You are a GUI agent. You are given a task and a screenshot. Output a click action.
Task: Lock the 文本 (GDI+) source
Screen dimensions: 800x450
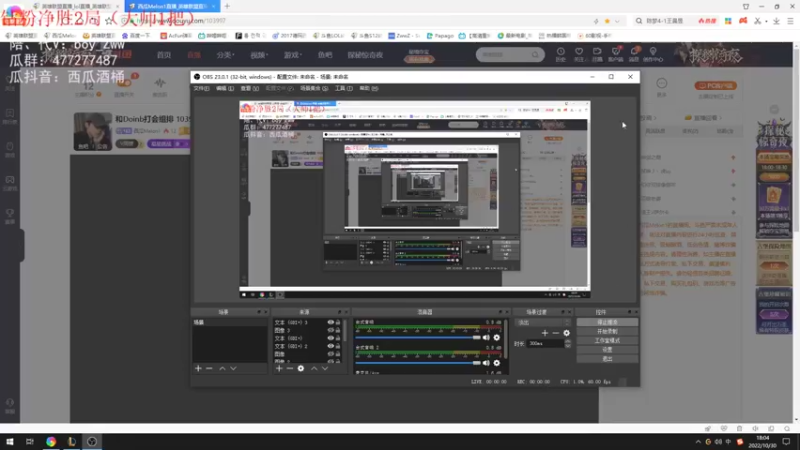tap(338, 338)
